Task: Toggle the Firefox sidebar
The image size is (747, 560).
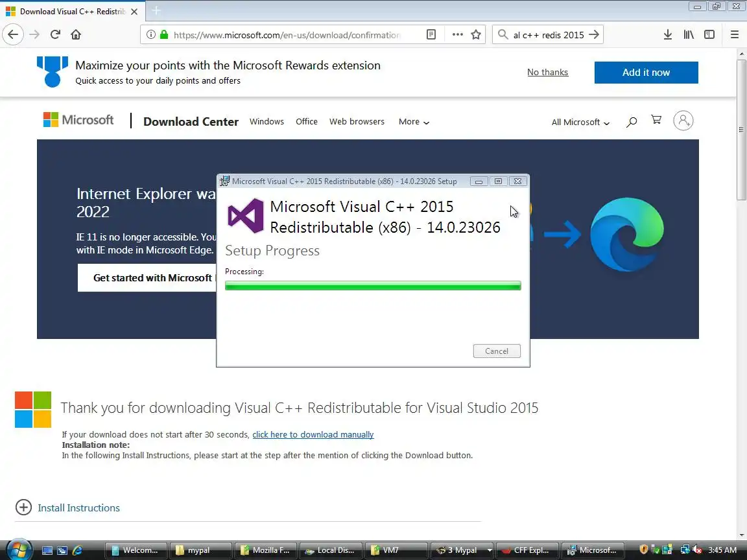Action: [x=709, y=34]
